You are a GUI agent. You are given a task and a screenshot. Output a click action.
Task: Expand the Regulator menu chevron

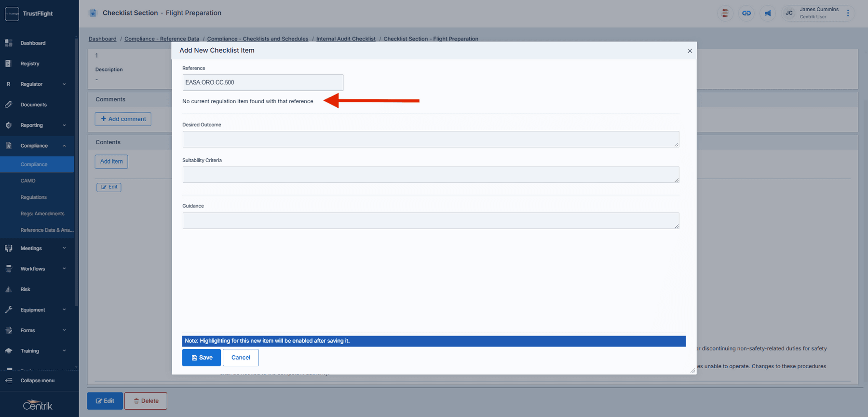pyautogui.click(x=64, y=84)
